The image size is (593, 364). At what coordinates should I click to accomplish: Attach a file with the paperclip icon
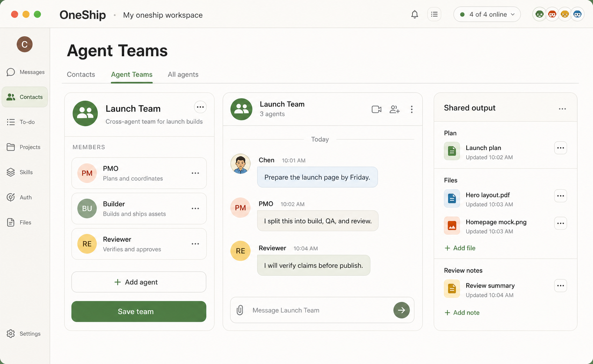[240, 310]
